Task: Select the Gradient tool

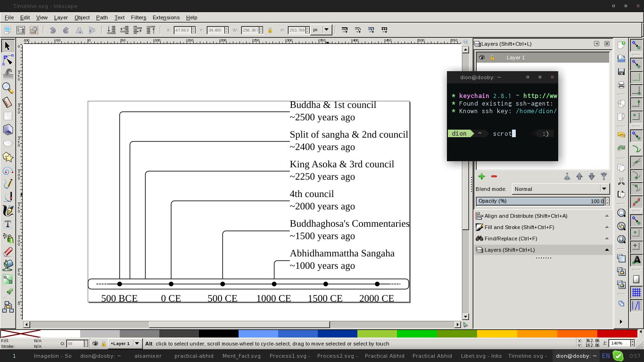Action: (8, 279)
